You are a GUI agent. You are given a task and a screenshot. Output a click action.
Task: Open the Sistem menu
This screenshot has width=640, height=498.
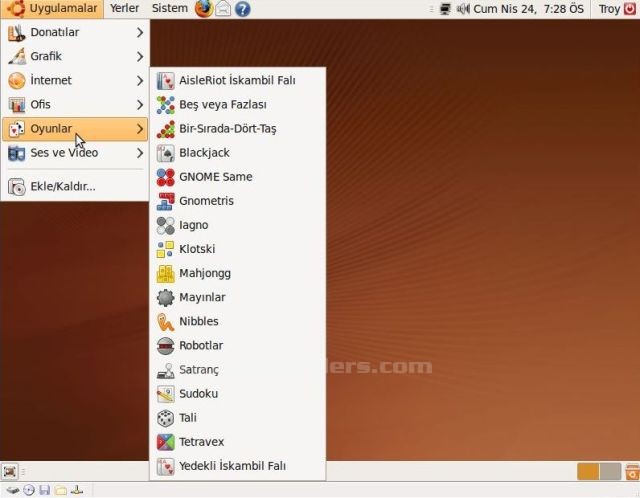[x=170, y=9]
